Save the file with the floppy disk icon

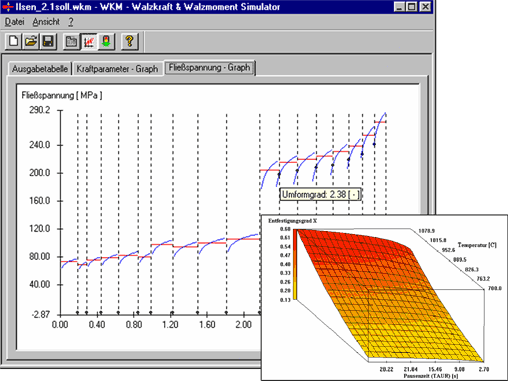click(x=48, y=41)
